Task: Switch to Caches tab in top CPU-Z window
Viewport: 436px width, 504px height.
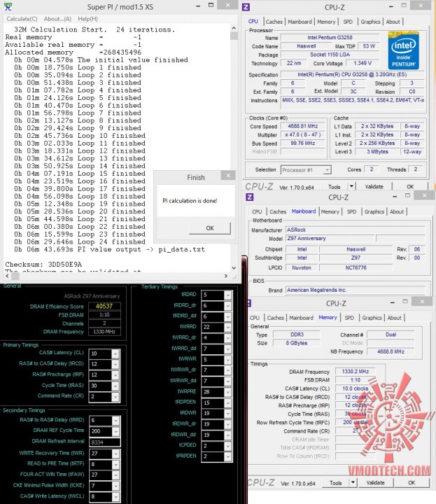Action: click(274, 22)
